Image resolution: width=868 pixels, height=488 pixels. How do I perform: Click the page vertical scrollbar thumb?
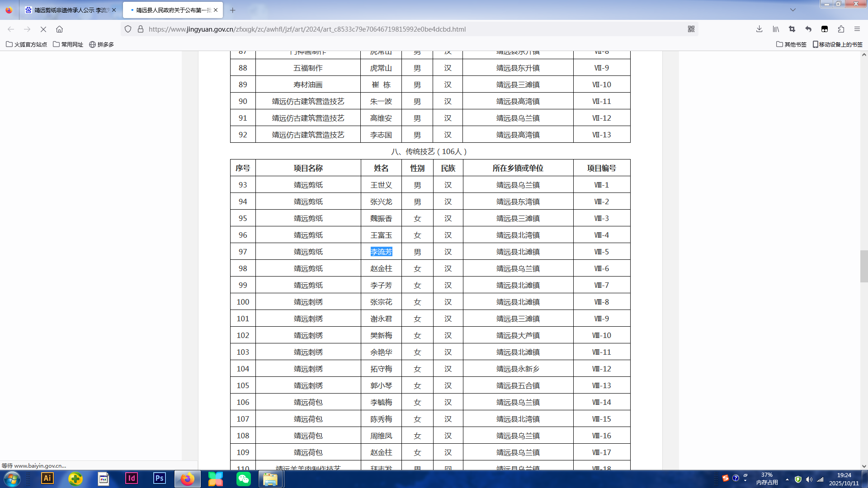point(863,266)
